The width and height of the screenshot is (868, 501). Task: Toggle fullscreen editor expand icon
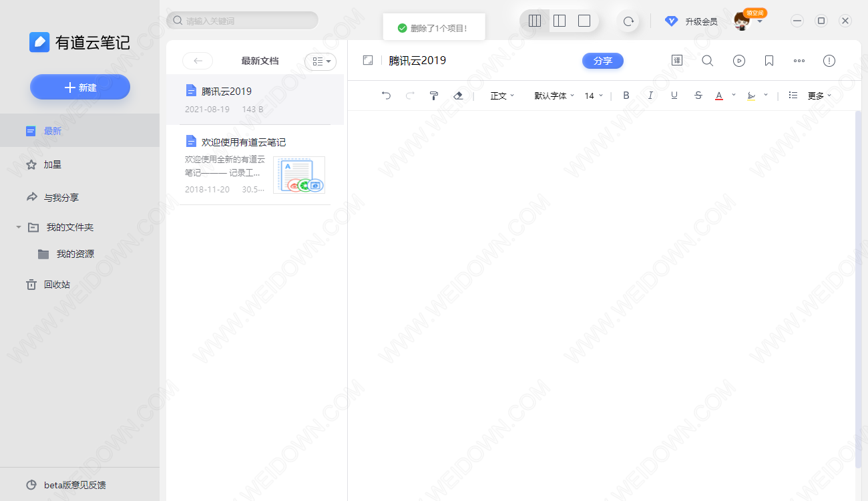[368, 60]
